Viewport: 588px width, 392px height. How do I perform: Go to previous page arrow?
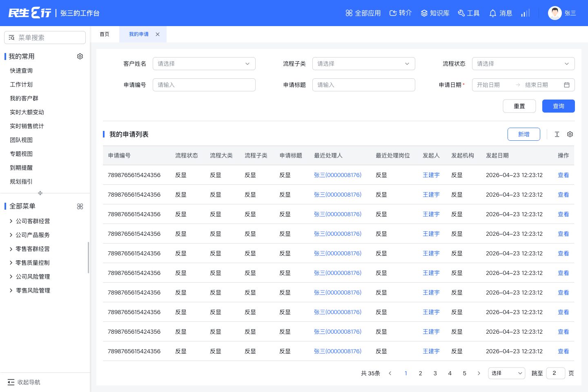[x=390, y=373]
